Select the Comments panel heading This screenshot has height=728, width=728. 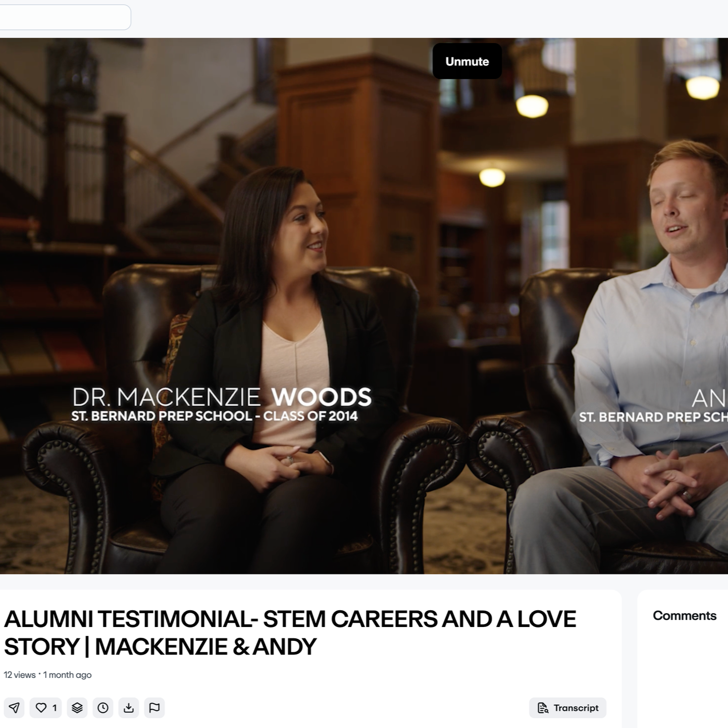(x=684, y=616)
